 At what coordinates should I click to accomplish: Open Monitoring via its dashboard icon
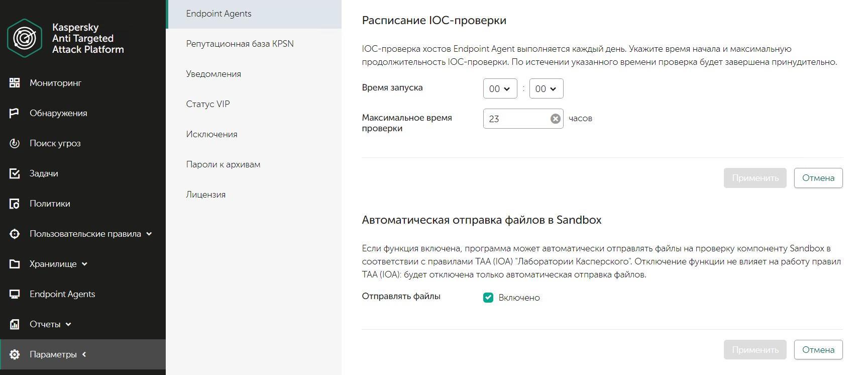coord(15,83)
